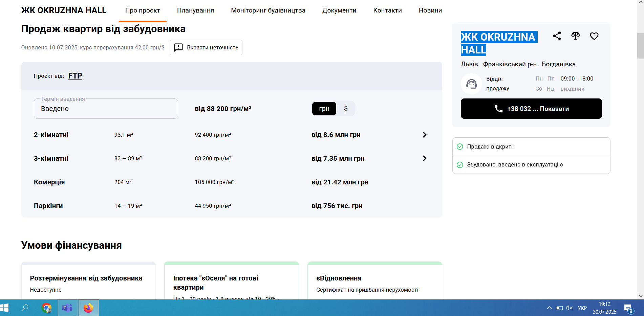Expand 2-кімнатні row chevron
The height and width of the screenshot is (316, 644).
tap(425, 135)
